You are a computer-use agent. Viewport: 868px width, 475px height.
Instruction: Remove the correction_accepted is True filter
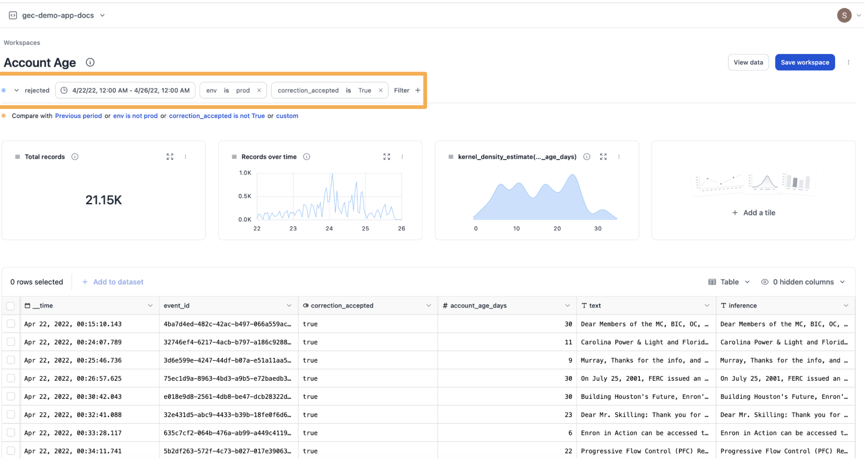(x=380, y=90)
